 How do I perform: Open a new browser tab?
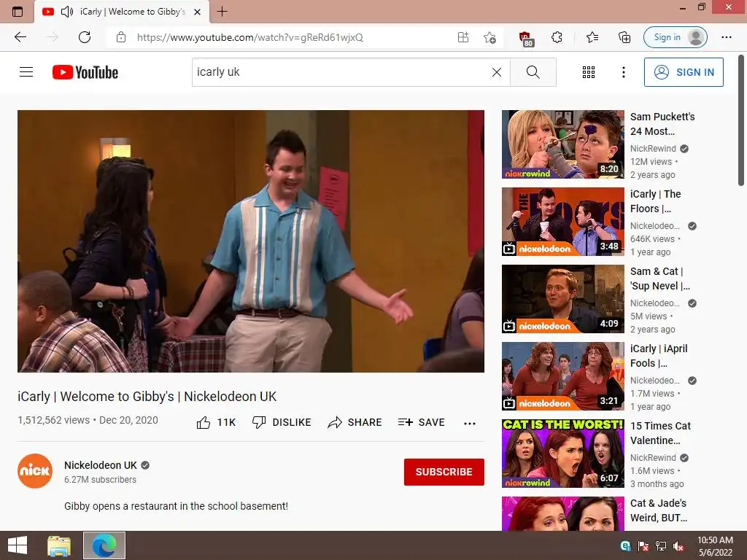coord(222,12)
